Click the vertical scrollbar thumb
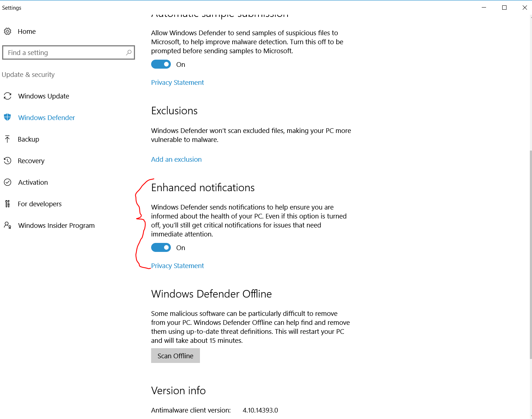Viewport: 532px width, 419px height. [x=531, y=254]
